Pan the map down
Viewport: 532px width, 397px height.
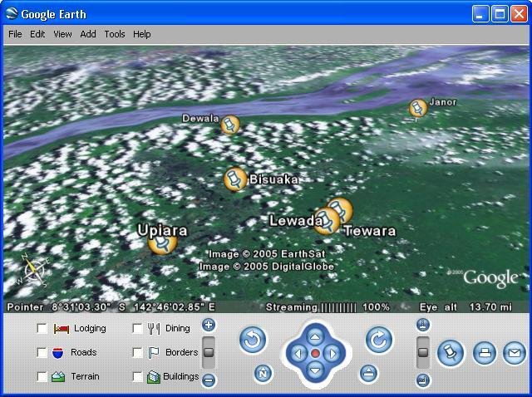point(315,371)
